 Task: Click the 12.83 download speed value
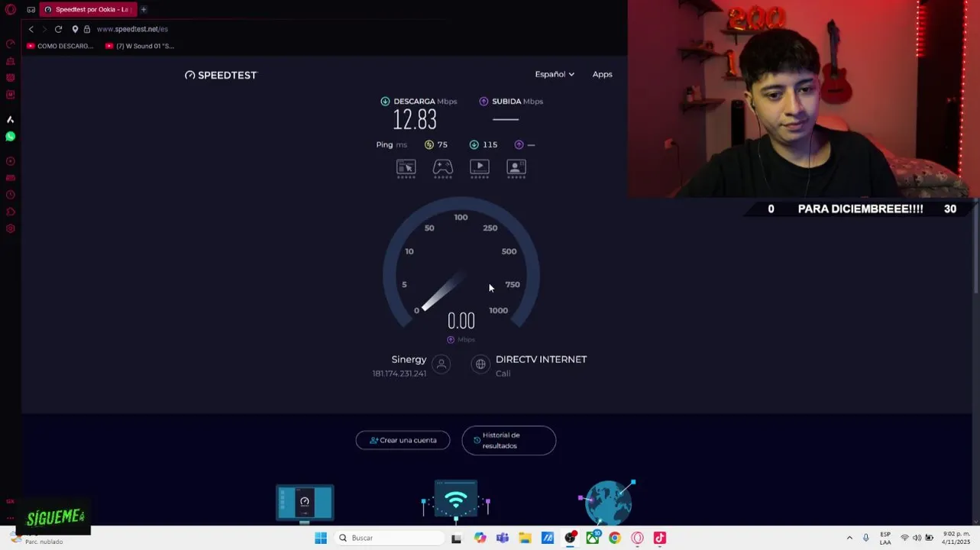(415, 120)
